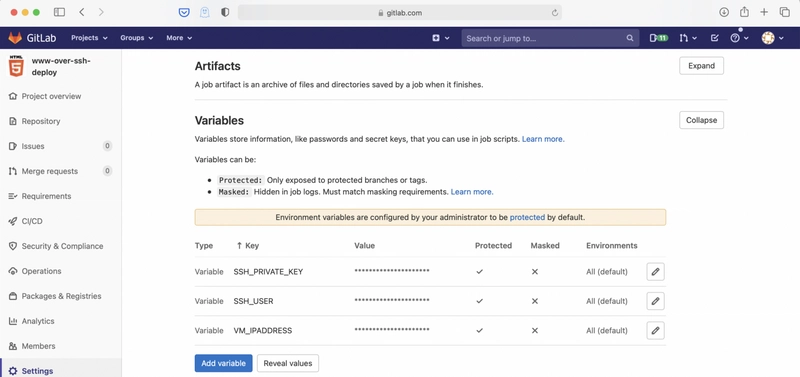
Task: Open the merge requests icon in navbar
Action: [x=688, y=38]
